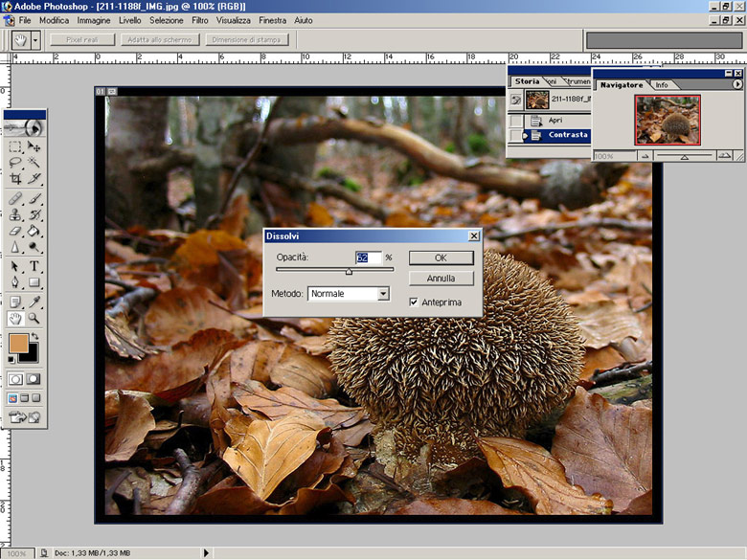Select the Magic Wand tool
Viewport: 747px width, 560px height.
(x=34, y=163)
